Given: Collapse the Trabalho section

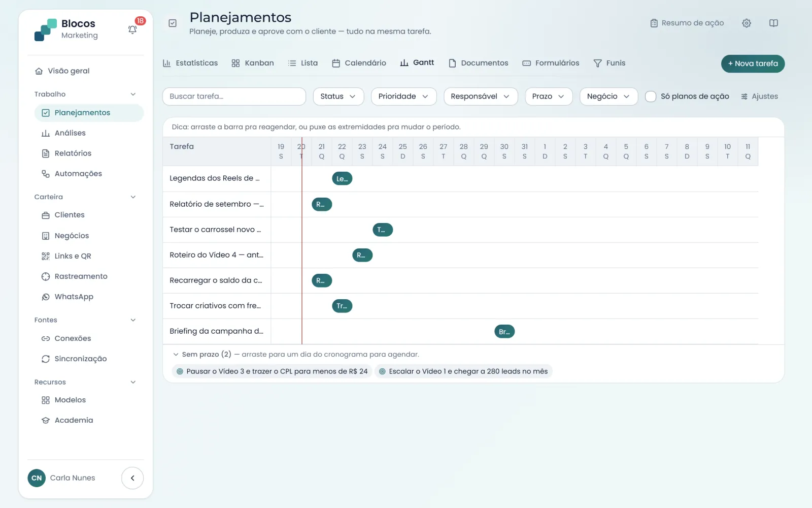Looking at the screenshot, I should point(133,94).
